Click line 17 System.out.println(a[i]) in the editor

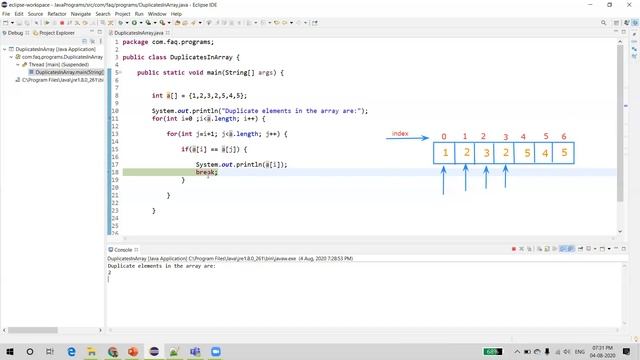tap(241, 164)
